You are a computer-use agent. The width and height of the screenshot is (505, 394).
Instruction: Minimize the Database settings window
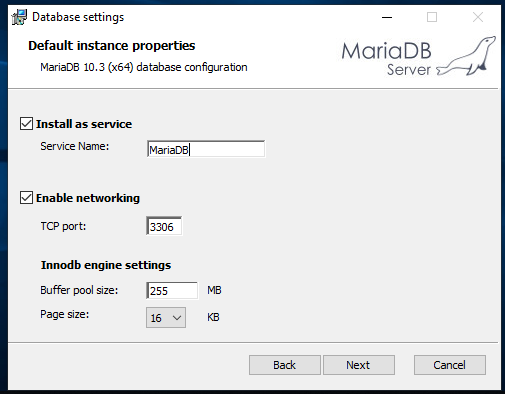(x=387, y=17)
